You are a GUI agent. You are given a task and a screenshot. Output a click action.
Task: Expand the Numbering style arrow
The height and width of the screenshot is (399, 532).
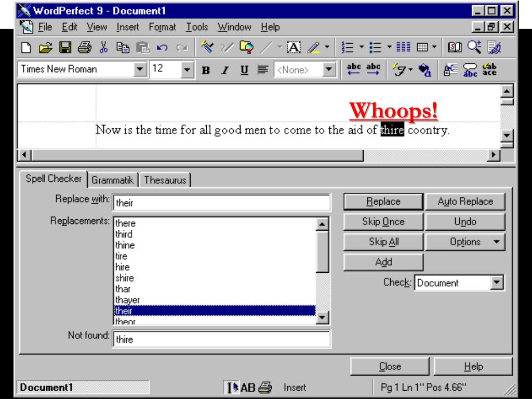pos(362,47)
